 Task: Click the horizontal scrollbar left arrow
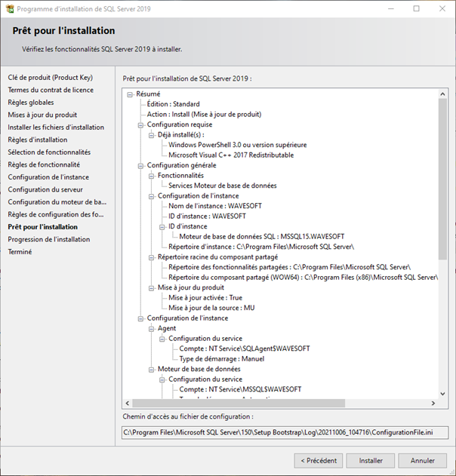coord(128,403)
